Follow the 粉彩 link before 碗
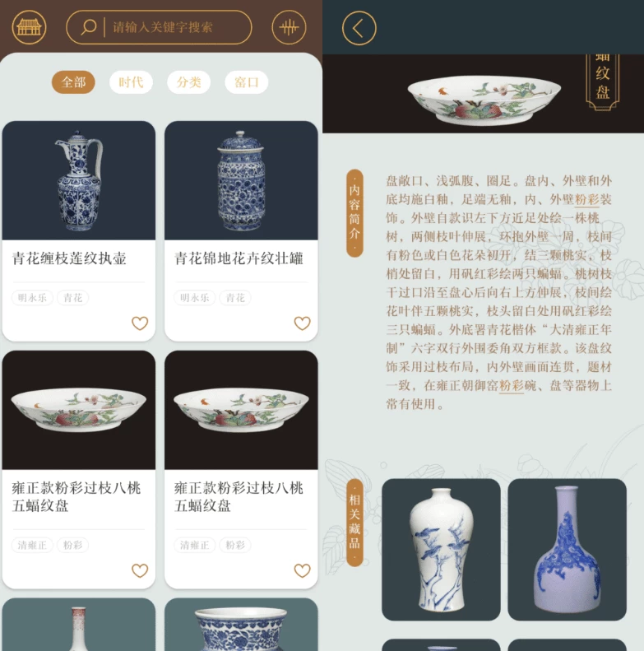 click(512, 386)
